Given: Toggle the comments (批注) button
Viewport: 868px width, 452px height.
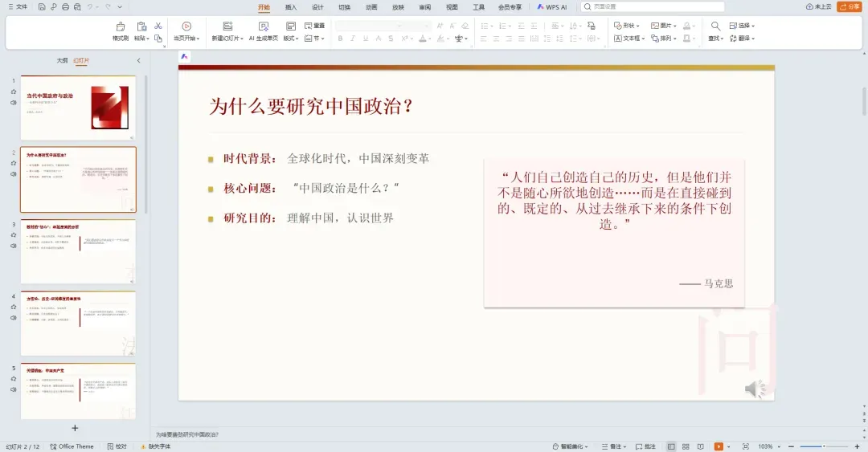Looking at the screenshot, I should pos(645,446).
